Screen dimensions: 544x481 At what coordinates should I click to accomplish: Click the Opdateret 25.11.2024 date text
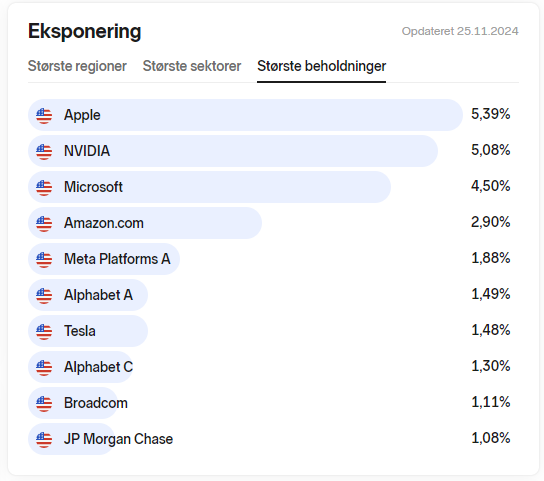coord(460,31)
